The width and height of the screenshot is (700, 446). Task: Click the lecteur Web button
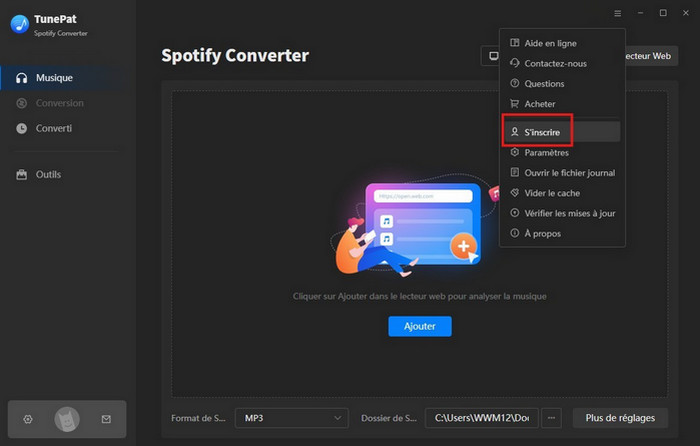point(651,56)
